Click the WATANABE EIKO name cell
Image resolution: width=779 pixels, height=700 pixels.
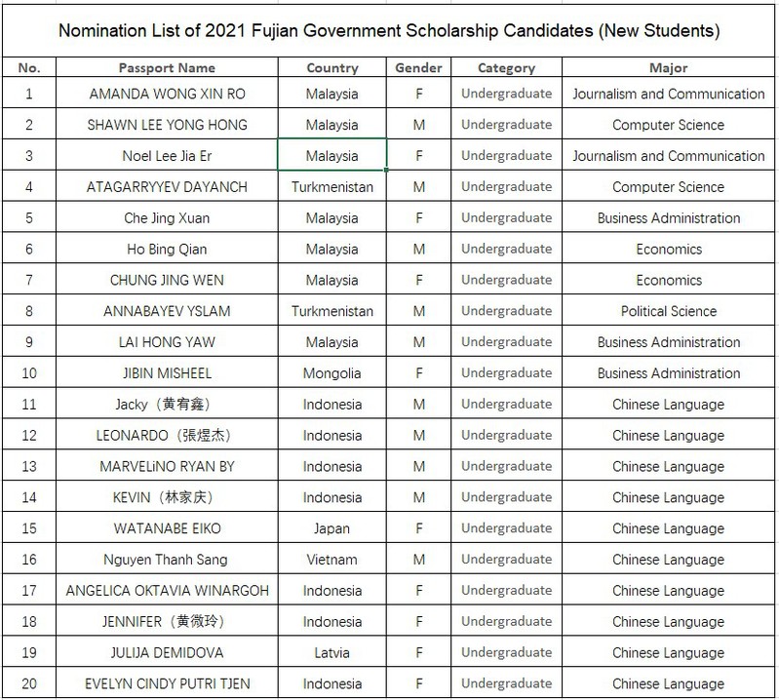point(167,528)
